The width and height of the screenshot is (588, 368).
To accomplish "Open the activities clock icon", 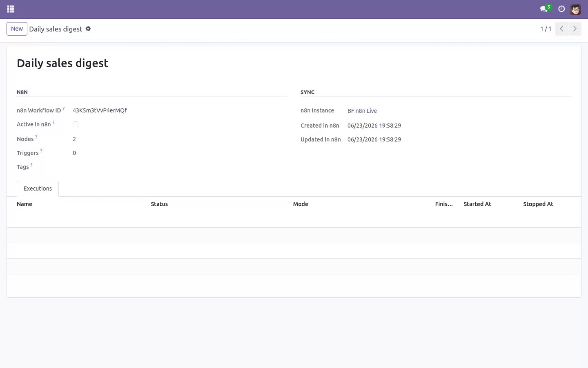I will click(x=561, y=9).
